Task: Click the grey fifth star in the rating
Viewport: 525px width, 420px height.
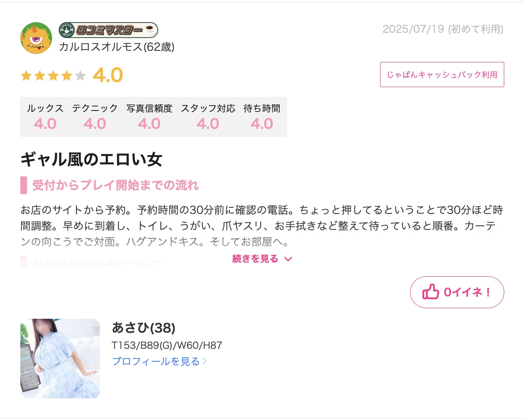Action: (80, 76)
